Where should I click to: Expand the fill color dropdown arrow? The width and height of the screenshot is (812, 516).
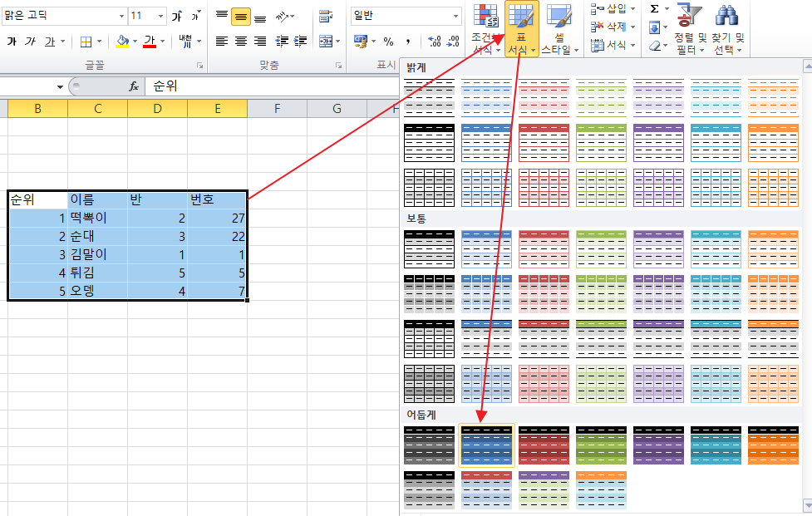[x=135, y=42]
